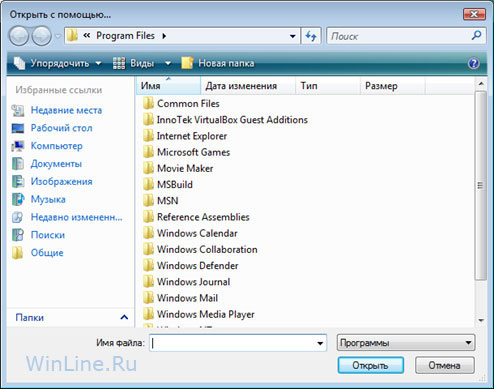
Task: Click the Отмена button
Action: pos(444,365)
